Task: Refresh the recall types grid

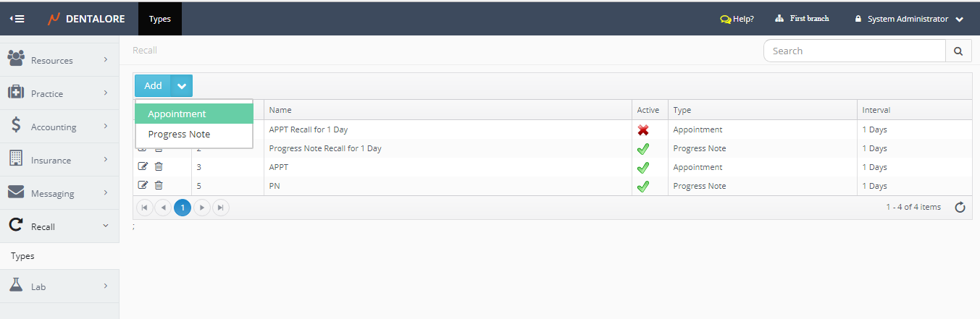Action: coord(960,208)
